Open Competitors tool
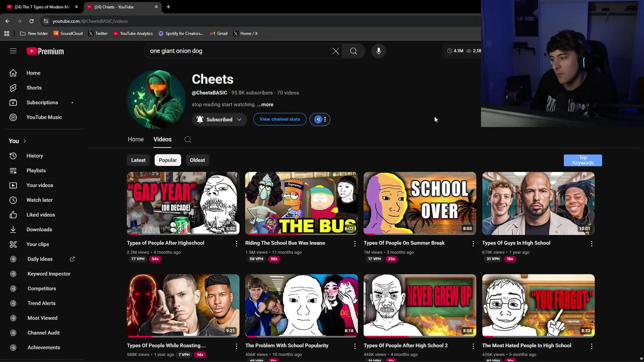Image resolution: width=644 pixels, height=362 pixels. 43,289
